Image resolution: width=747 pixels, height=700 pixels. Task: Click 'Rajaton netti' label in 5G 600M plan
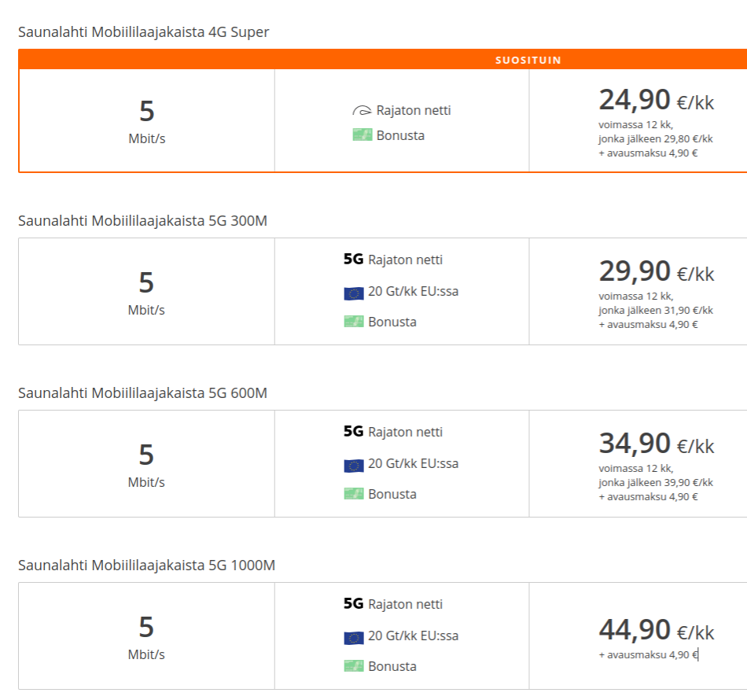tap(406, 433)
